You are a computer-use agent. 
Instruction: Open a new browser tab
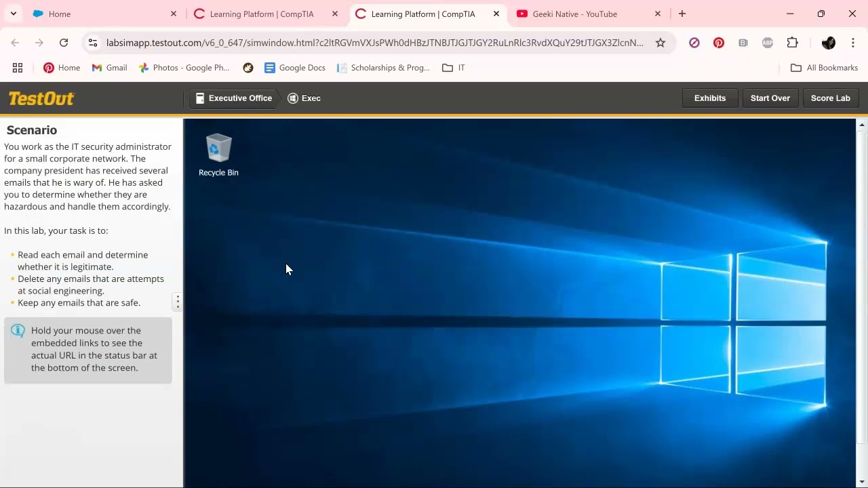coord(682,14)
